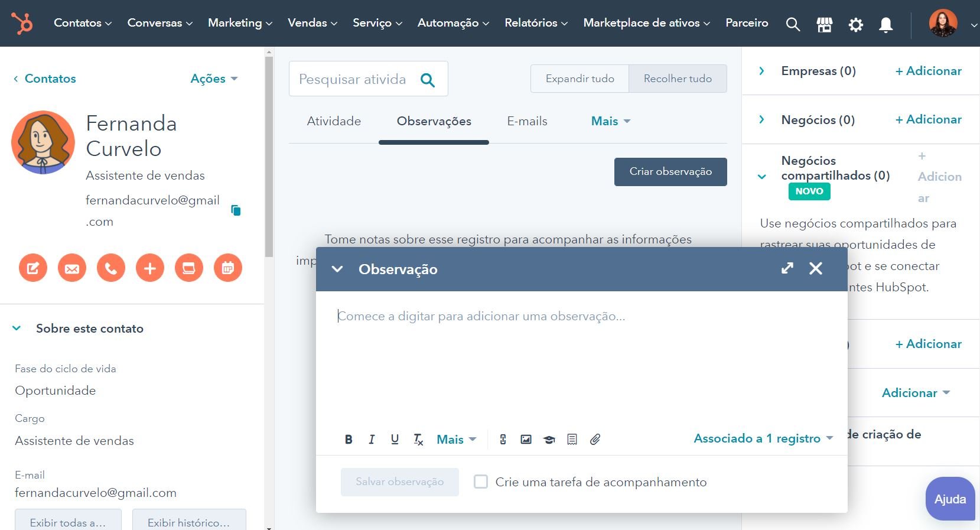This screenshot has width=980, height=530.
Task: Toggle italic formatting in the note editor
Action: coord(372,439)
